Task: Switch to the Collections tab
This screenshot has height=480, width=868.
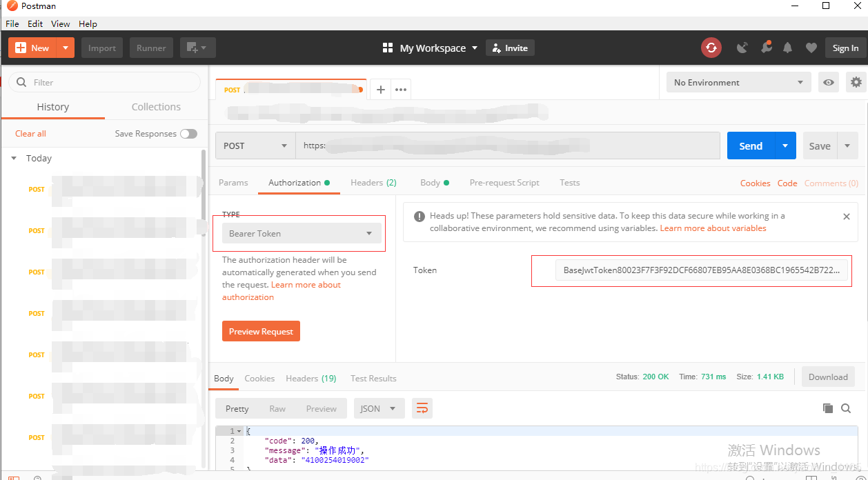Action: pyautogui.click(x=156, y=107)
